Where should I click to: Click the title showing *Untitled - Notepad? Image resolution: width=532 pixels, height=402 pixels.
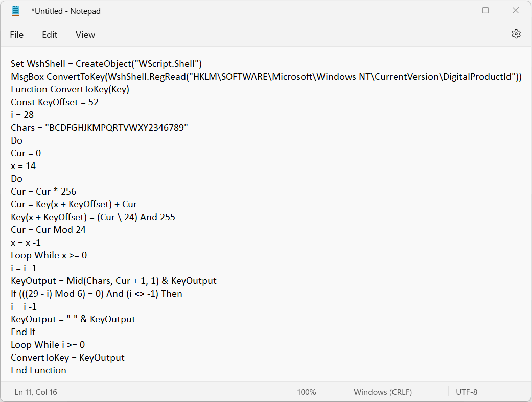pyautogui.click(x=66, y=10)
